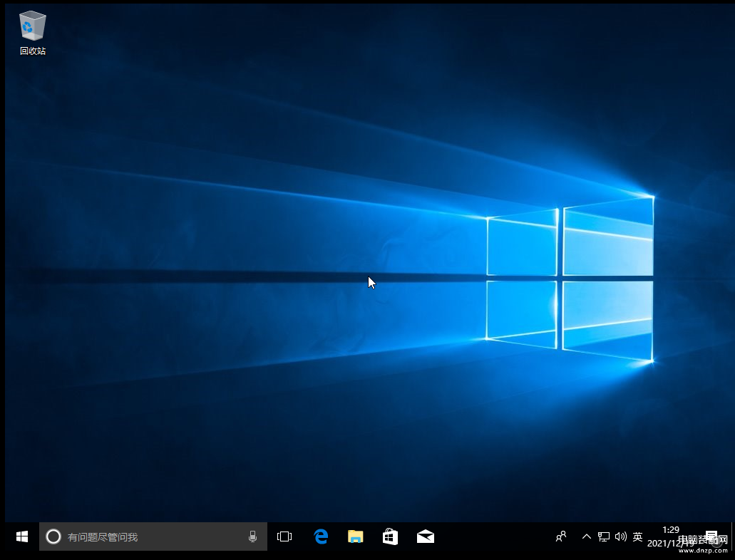Open the Microsoft Store taskbar icon
Viewport: 735px width, 560px height.
(390, 536)
